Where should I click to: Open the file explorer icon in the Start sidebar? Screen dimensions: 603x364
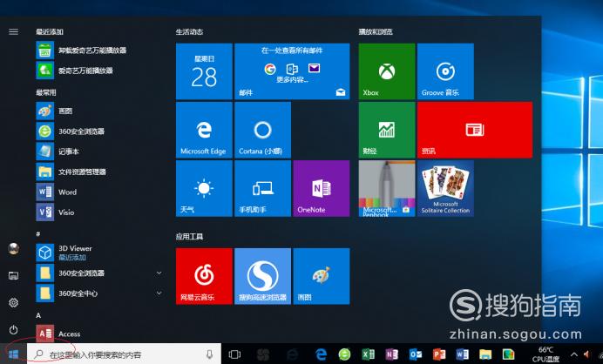point(13,275)
